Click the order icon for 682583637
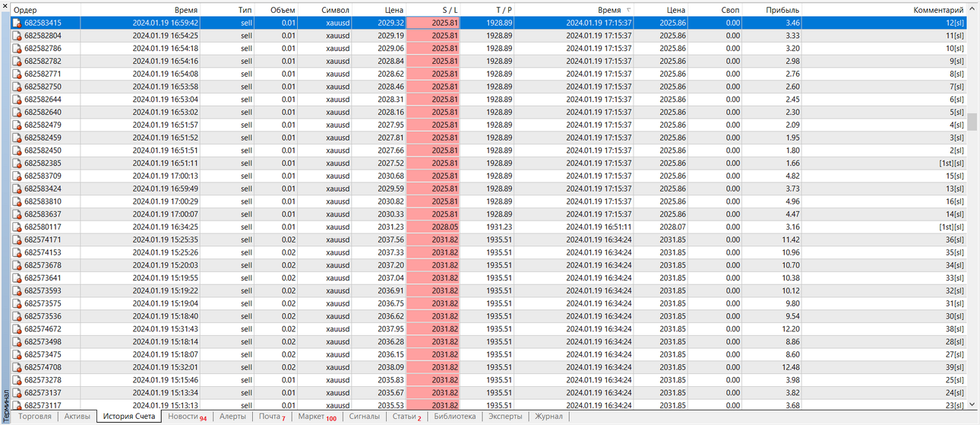Screen dimensions: 980x425 click(17, 214)
